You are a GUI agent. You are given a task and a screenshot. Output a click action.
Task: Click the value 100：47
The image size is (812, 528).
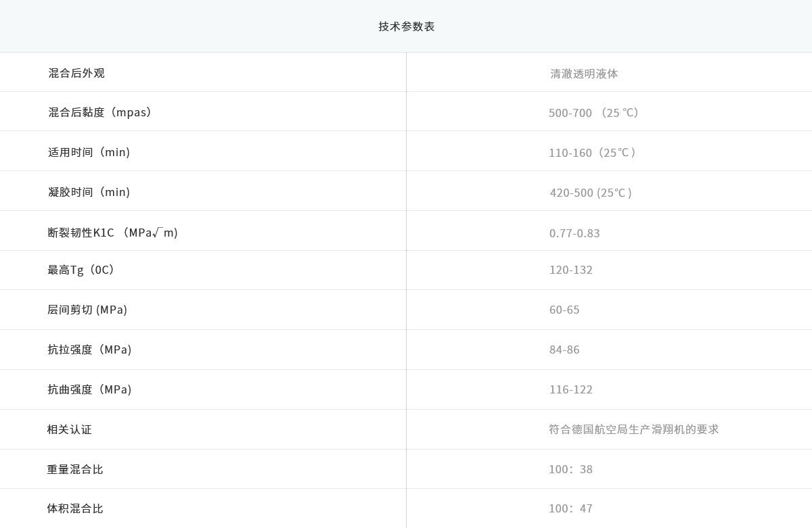571,508
